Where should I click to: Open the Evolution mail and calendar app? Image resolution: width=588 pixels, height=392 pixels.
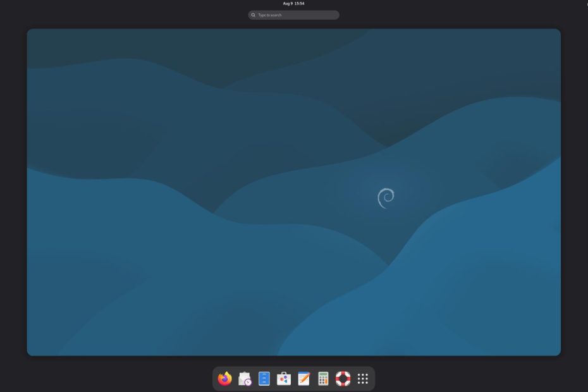pyautogui.click(x=245, y=379)
